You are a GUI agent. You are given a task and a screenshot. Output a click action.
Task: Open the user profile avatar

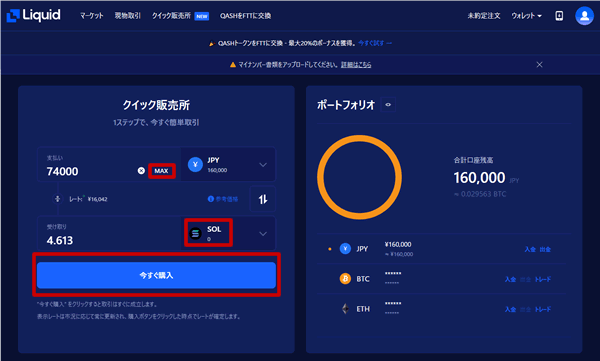pyautogui.click(x=584, y=16)
